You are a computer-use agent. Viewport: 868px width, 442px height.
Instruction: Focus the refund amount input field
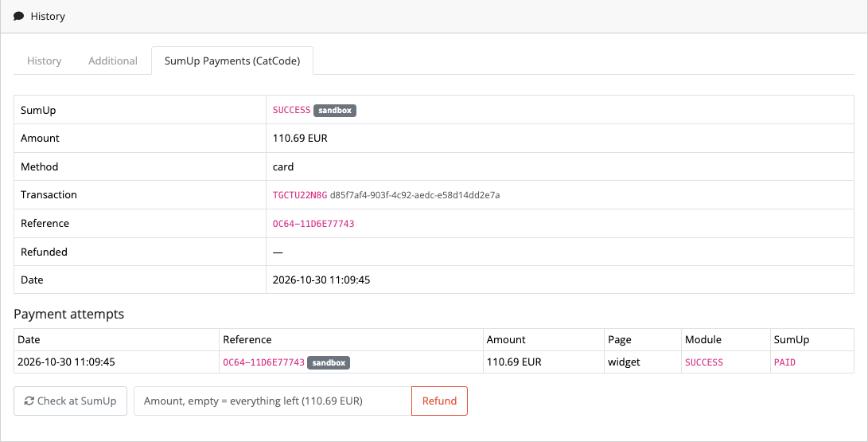click(273, 401)
